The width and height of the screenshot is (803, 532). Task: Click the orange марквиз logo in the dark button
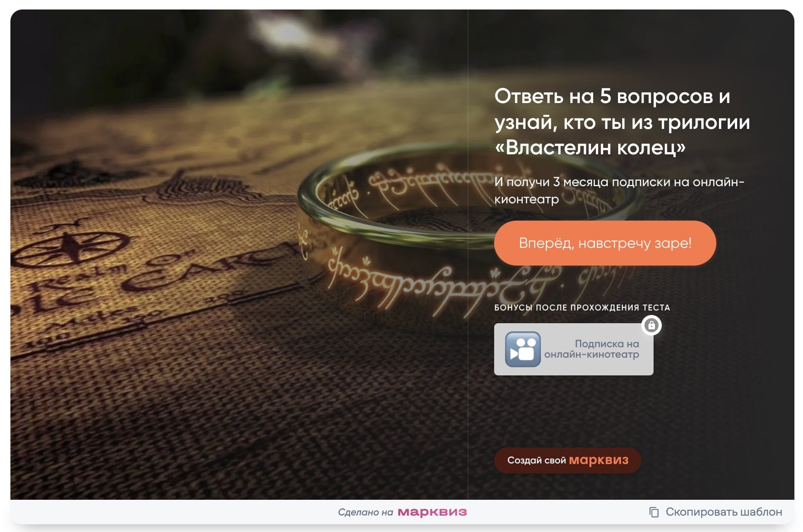coord(599,460)
